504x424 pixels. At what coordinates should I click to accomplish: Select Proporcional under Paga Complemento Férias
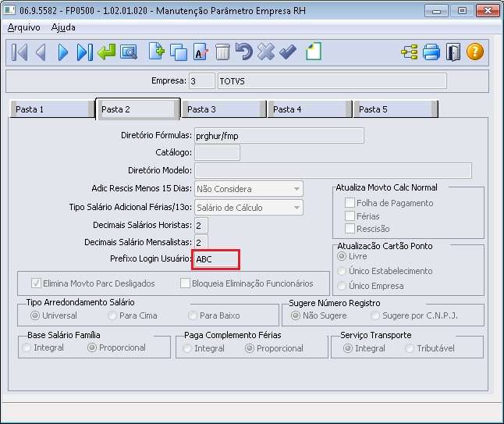click(x=250, y=348)
